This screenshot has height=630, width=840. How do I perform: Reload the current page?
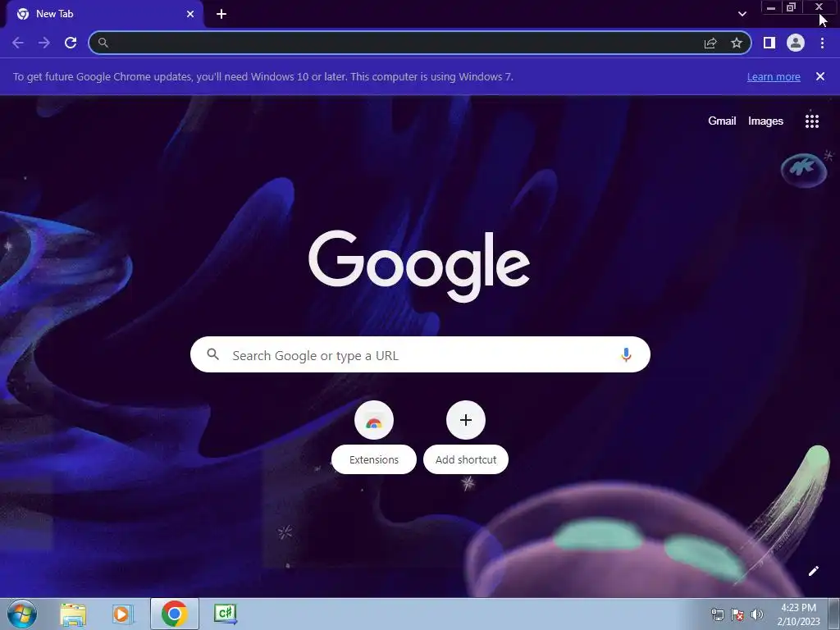(x=71, y=43)
